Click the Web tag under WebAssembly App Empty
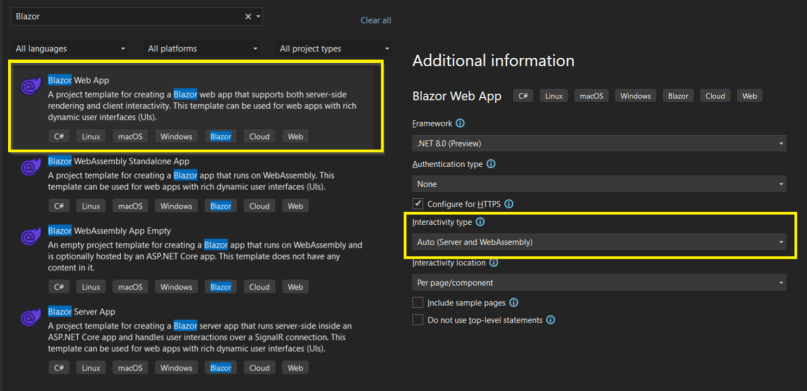This screenshot has width=807, height=391. (x=295, y=287)
